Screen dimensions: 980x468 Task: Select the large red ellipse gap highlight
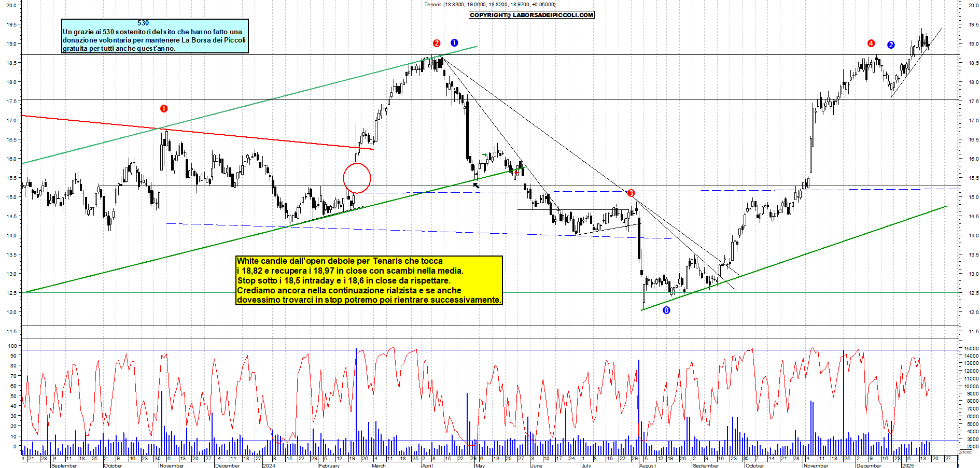tap(357, 178)
